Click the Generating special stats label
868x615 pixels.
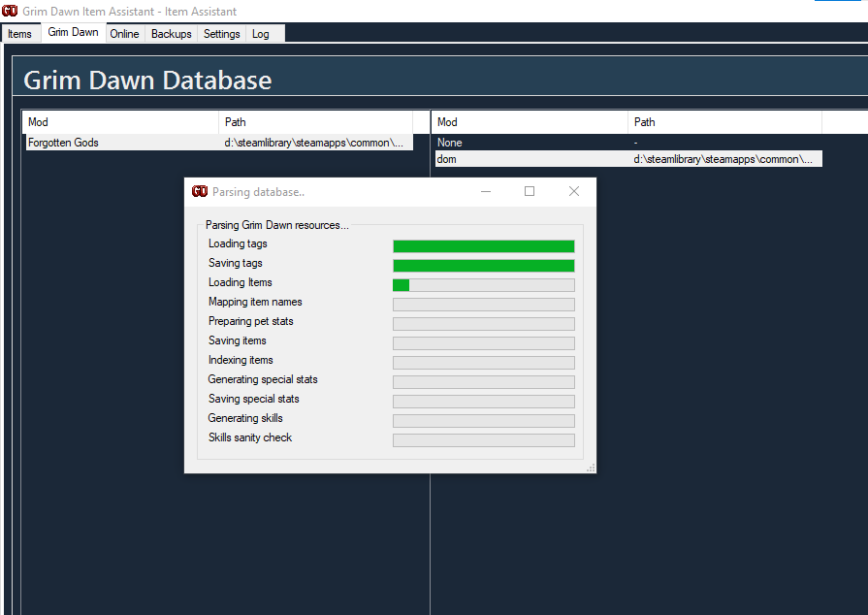click(263, 379)
